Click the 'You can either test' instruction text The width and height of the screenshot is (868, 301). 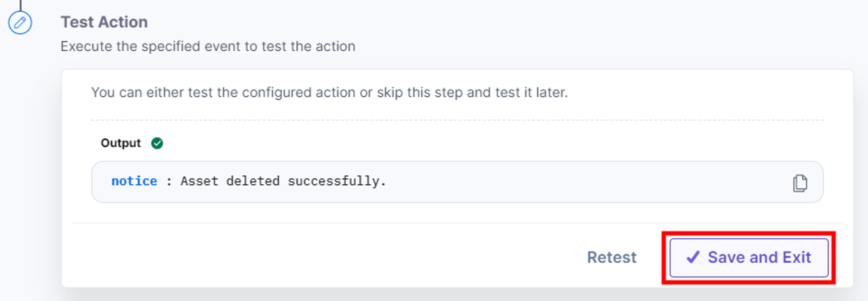[330, 92]
